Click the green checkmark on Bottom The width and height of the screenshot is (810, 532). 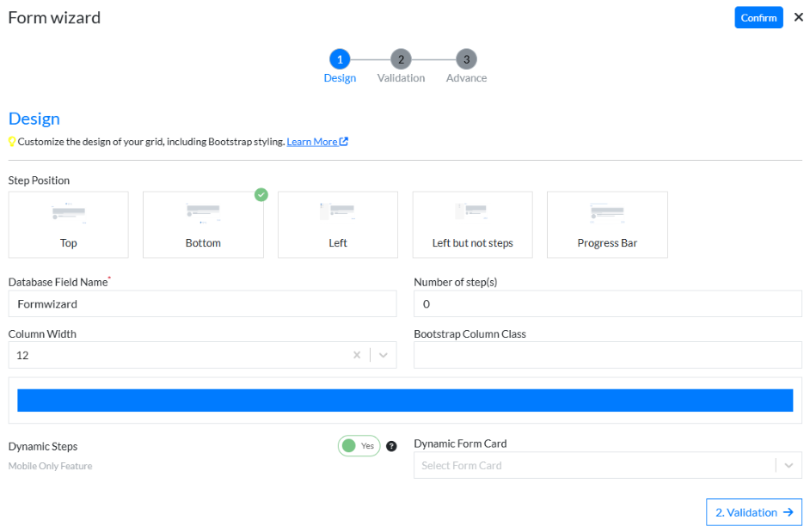261,194
